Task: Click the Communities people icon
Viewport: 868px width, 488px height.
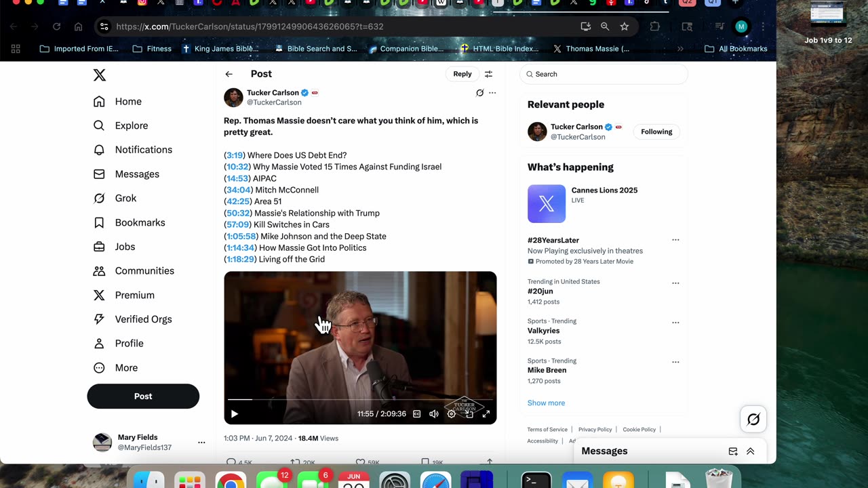Action: pyautogui.click(x=99, y=271)
